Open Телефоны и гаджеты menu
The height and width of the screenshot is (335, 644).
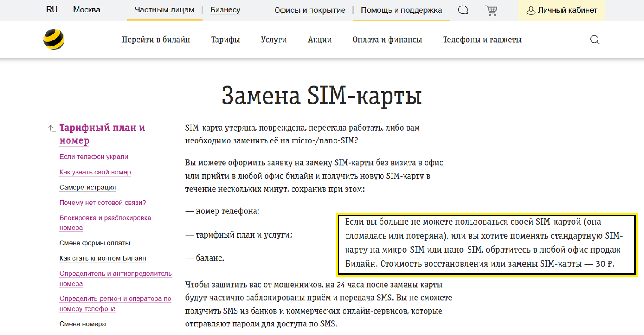tap(482, 40)
